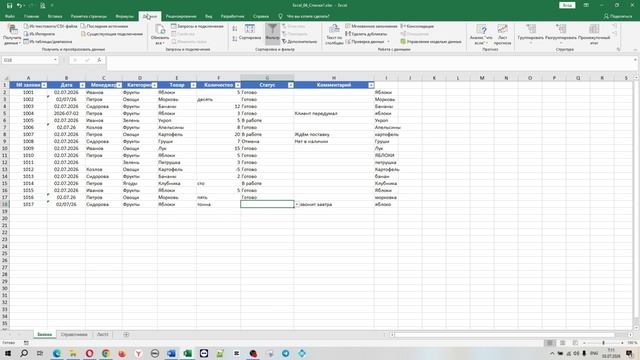Open filter dropdown for Количество column

click(x=238, y=85)
